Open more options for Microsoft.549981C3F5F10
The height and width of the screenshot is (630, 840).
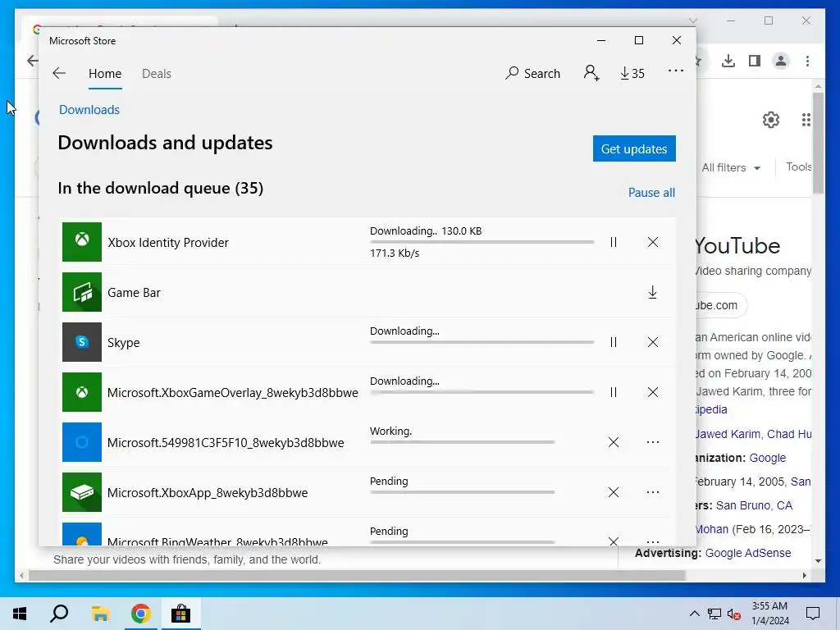[x=652, y=442]
